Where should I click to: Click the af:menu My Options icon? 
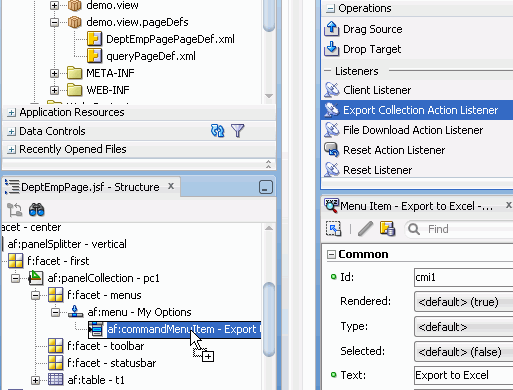75,312
